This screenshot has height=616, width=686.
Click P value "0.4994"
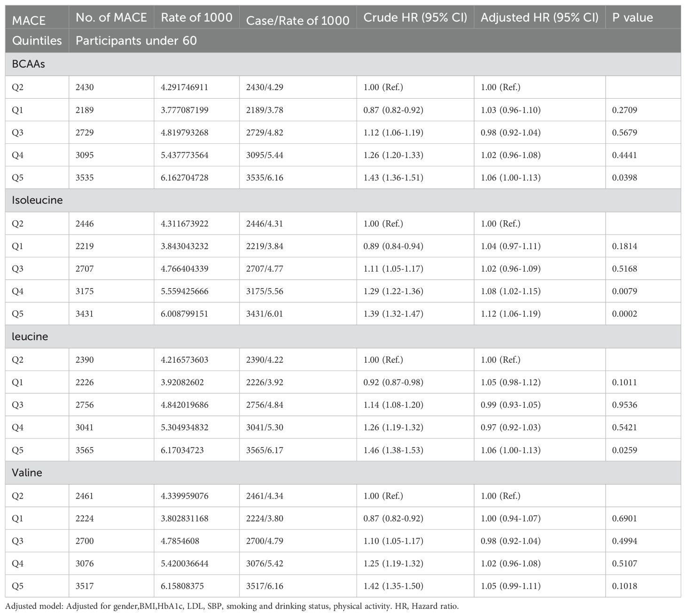(624, 541)
